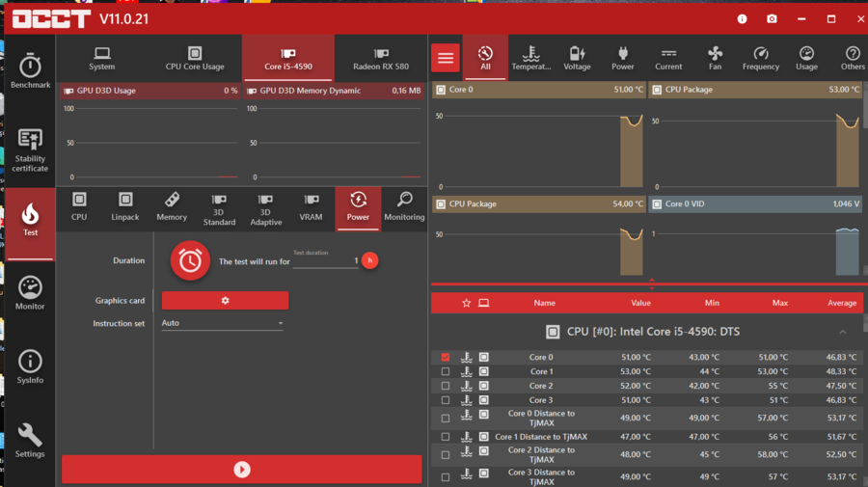Switch to System monitoring tab

click(102, 59)
